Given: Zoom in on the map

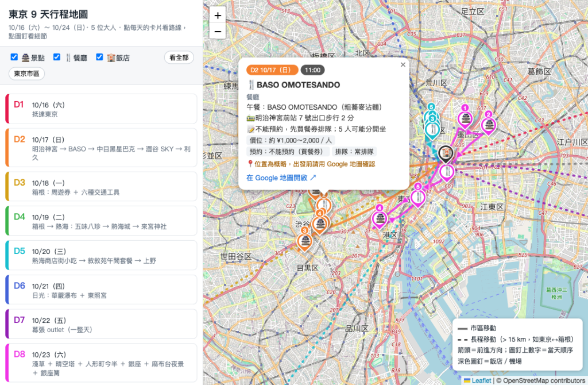Looking at the screenshot, I should [x=218, y=16].
